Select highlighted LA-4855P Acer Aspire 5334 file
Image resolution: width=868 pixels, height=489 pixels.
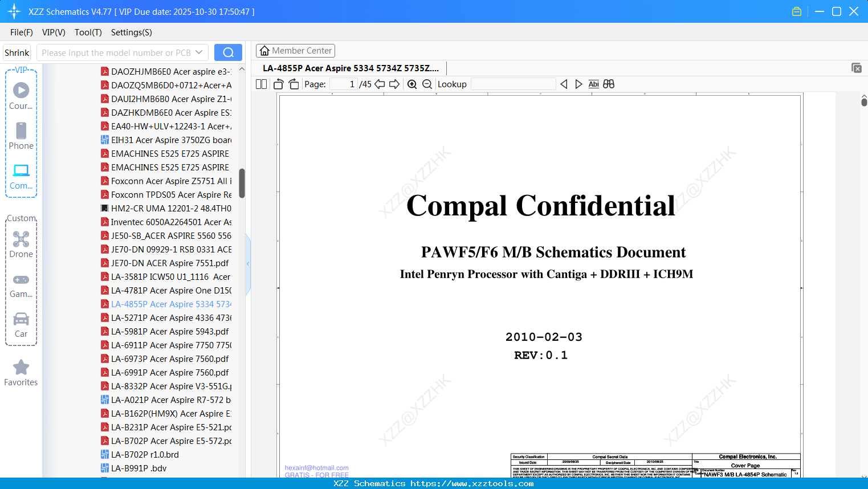tap(166, 304)
